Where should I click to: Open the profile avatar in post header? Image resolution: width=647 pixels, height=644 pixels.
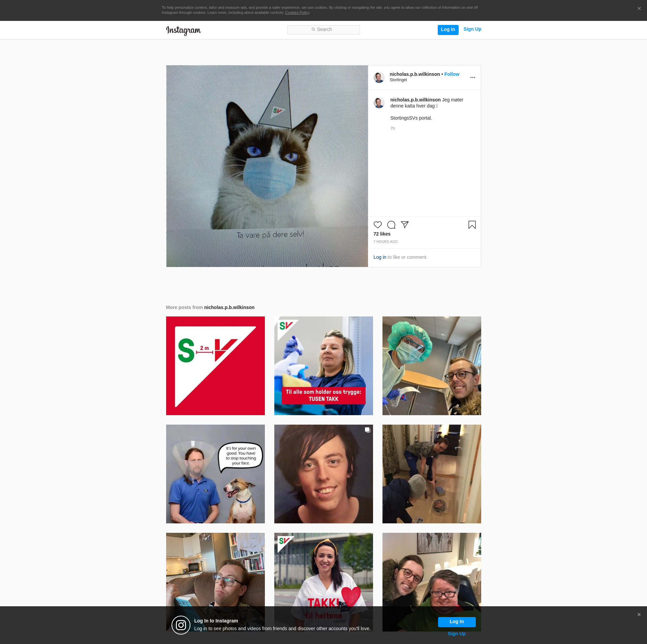coord(379,77)
